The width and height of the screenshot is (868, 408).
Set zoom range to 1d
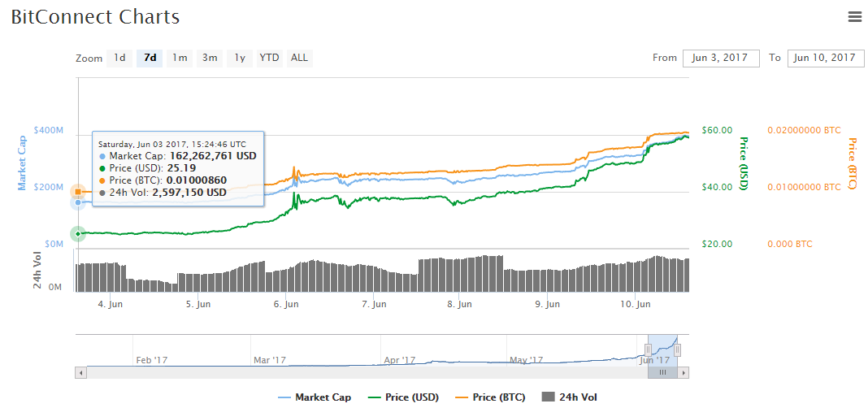(119, 58)
